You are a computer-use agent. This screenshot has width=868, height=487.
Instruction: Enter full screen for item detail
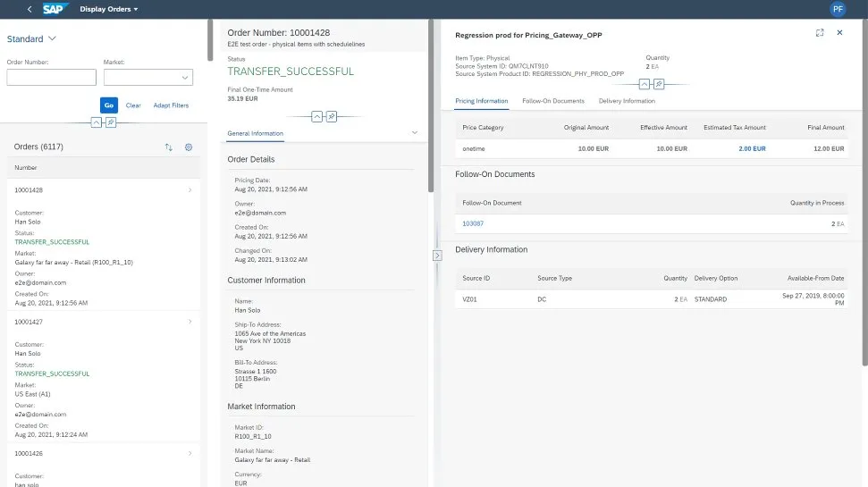point(820,32)
